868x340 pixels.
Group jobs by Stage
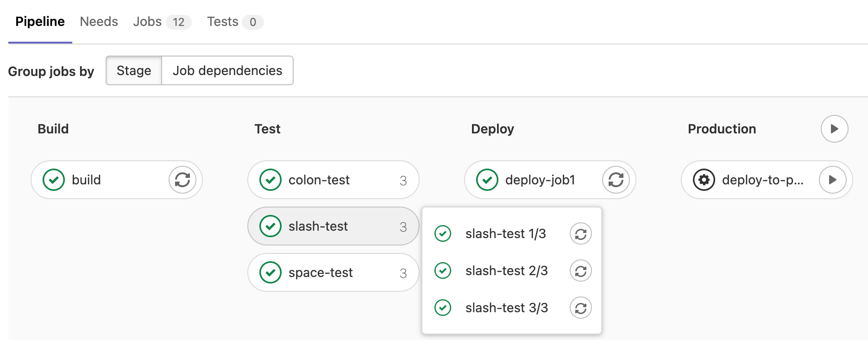(134, 70)
